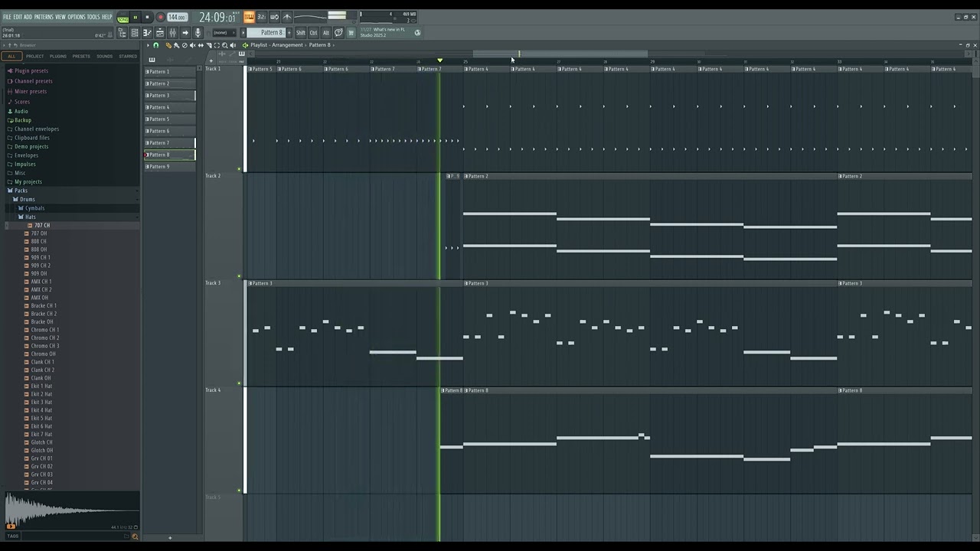Viewport: 980px width, 551px height.
Task: Select the STARRED browser tab
Action: (x=128, y=56)
